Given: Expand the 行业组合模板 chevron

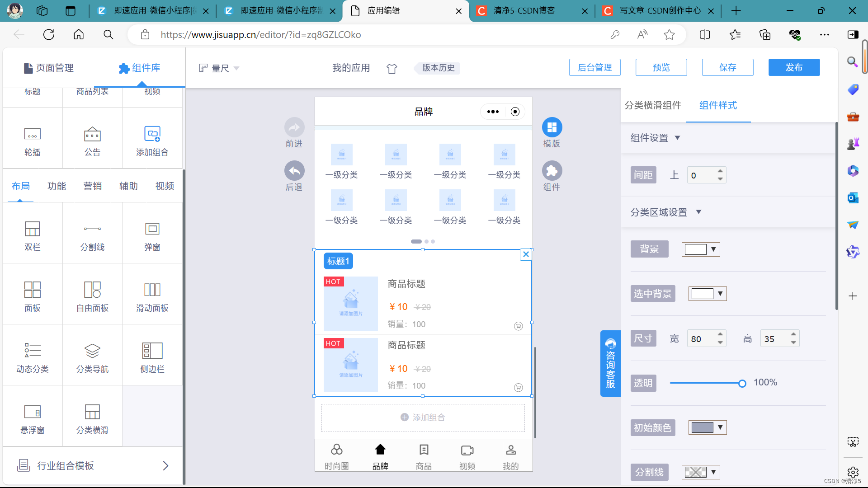Looking at the screenshot, I should click(165, 466).
